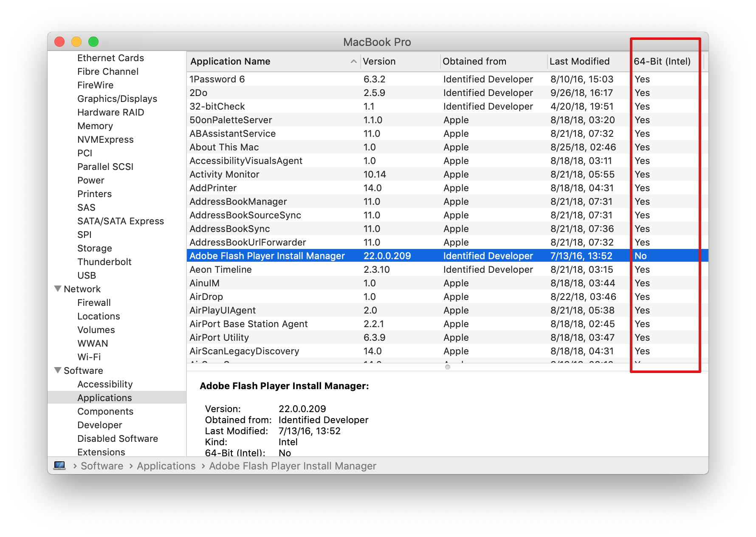Select the AddressBookSync row

tap(447, 229)
